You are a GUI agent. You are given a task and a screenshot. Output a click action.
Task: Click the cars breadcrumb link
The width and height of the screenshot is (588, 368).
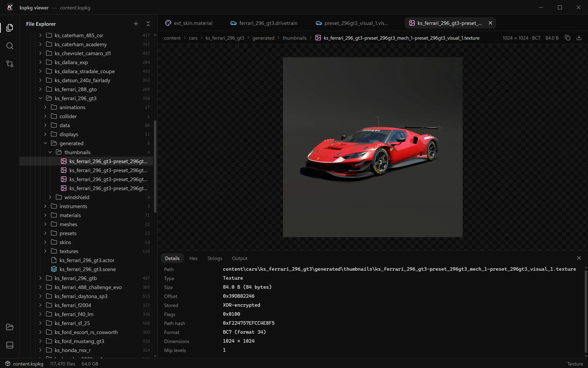(x=193, y=38)
